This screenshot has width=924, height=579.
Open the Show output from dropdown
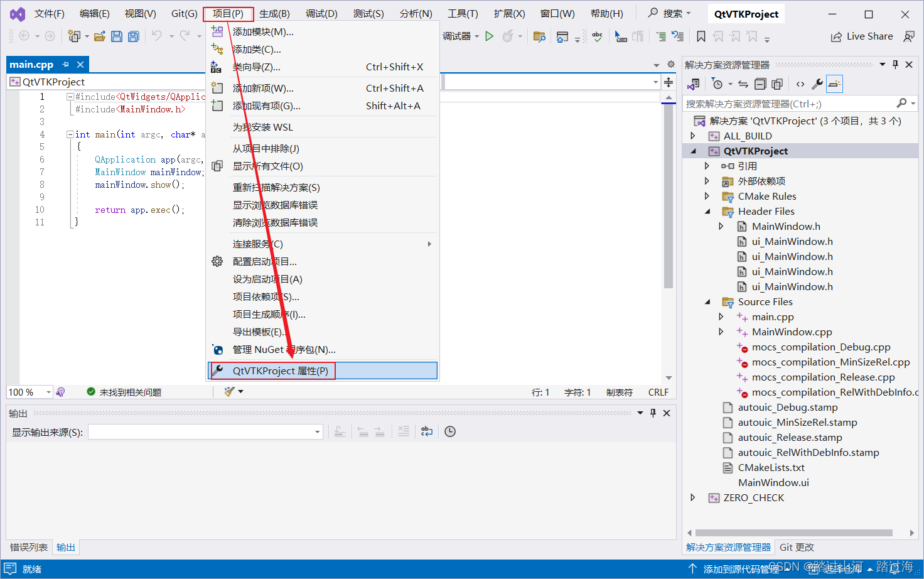pyautogui.click(x=317, y=432)
